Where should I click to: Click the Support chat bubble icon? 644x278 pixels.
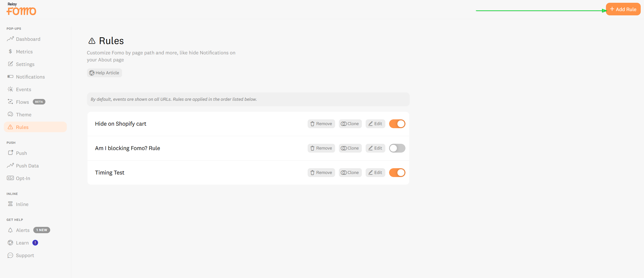pos(10,255)
